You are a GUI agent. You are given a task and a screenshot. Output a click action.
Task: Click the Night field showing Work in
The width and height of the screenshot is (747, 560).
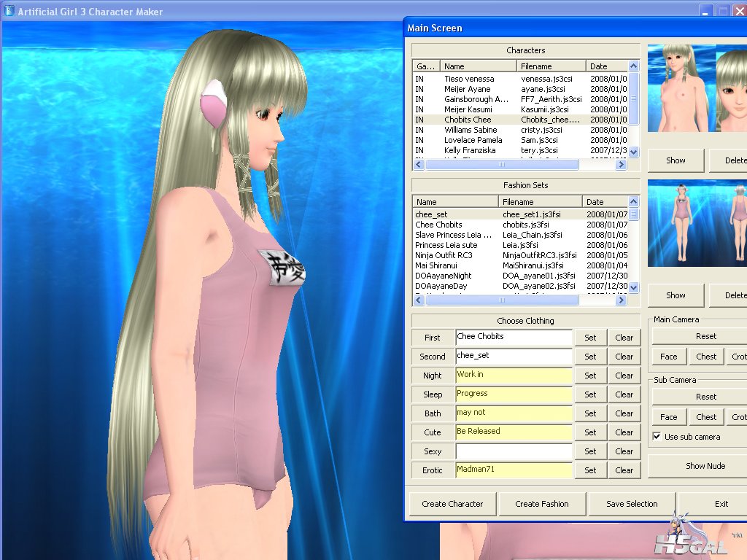click(x=514, y=376)
